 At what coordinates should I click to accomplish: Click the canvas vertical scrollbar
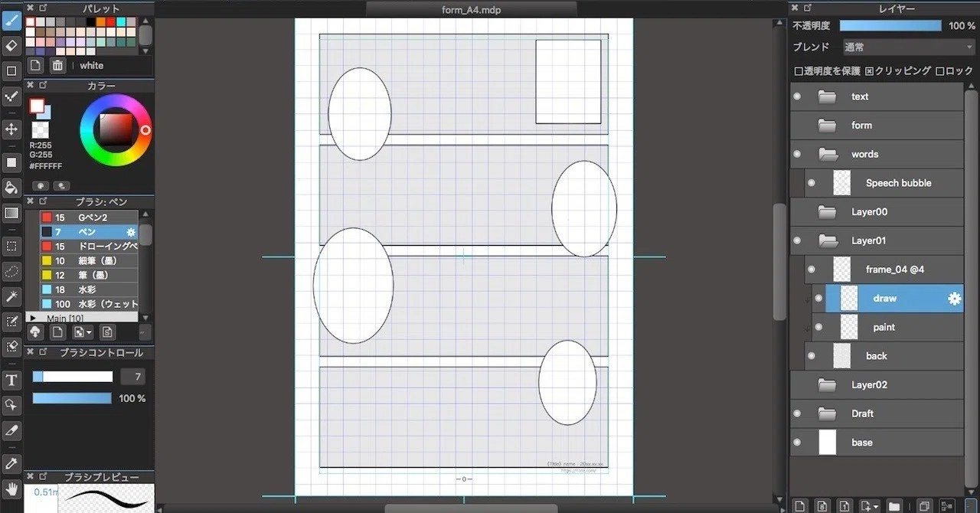pos(779,262)
